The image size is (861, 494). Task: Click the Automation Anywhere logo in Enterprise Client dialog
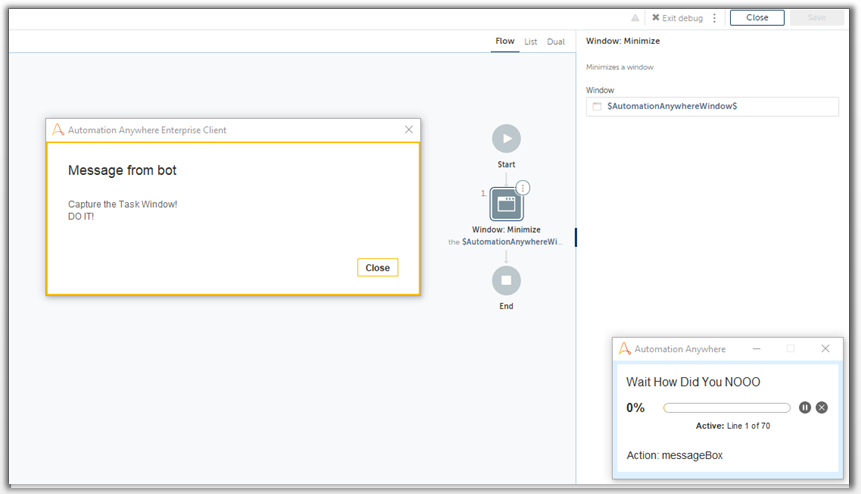click(58, 130)
